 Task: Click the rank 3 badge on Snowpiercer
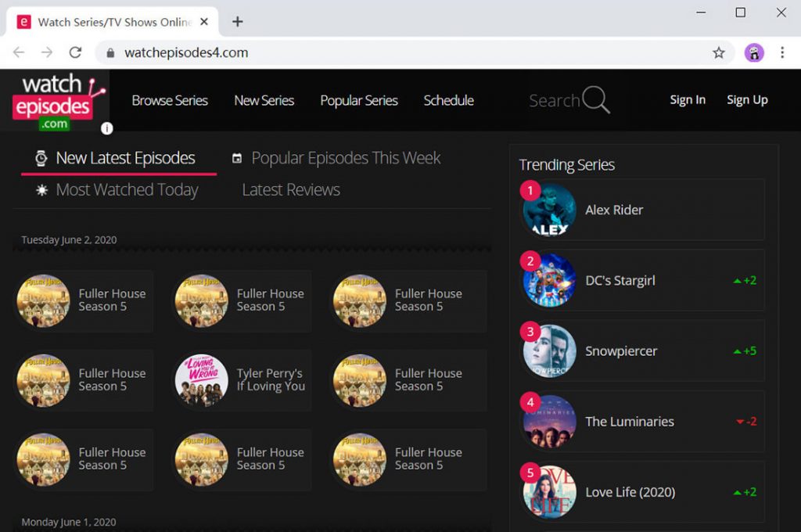click(x=530, y=332)
